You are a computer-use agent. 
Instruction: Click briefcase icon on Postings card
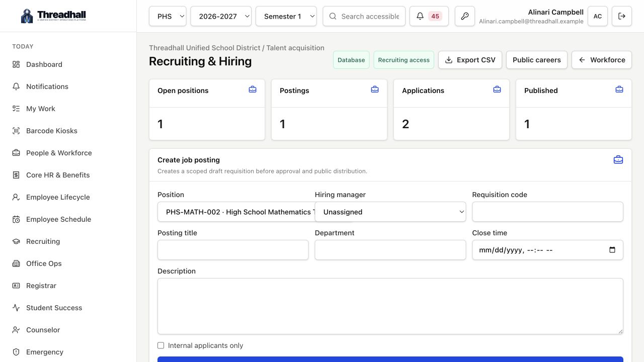click(375, 89)
